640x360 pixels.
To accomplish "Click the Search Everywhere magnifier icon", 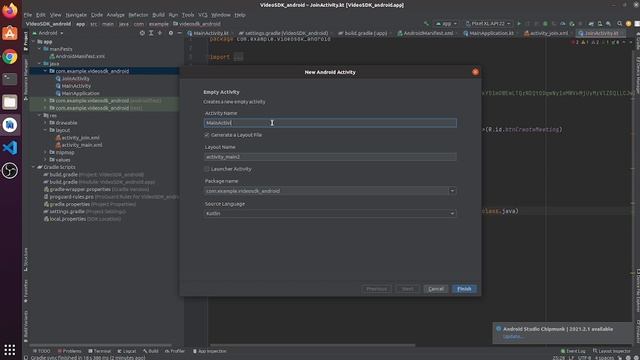I will coord(620,24).
